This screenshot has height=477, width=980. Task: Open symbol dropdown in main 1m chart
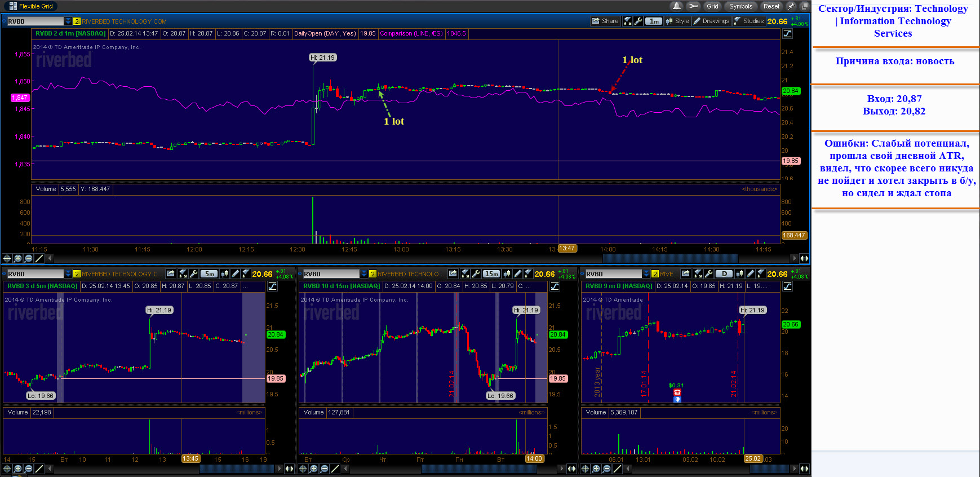click(68, 21)
